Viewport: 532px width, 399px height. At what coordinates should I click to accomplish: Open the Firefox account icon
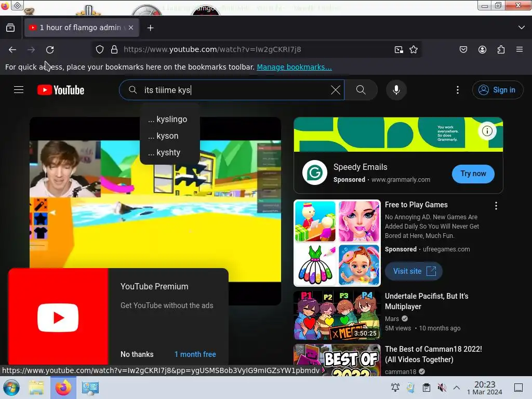tap(482, 49)
